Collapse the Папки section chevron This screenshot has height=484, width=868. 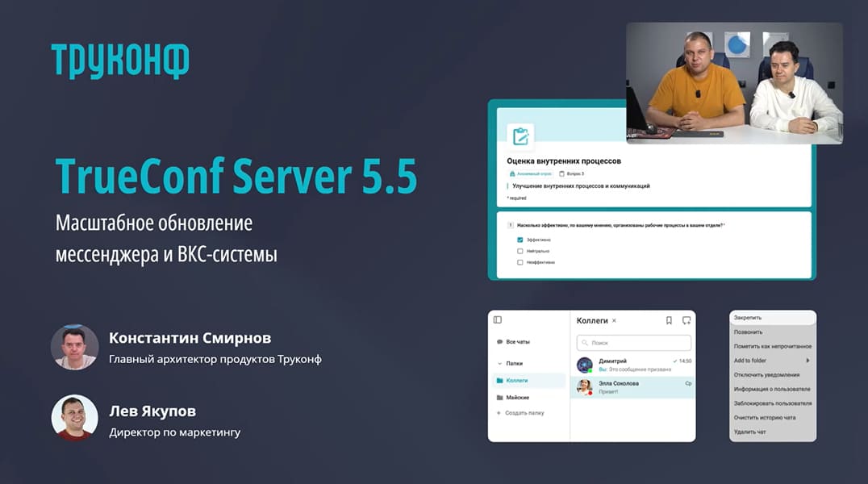(499, 364)
